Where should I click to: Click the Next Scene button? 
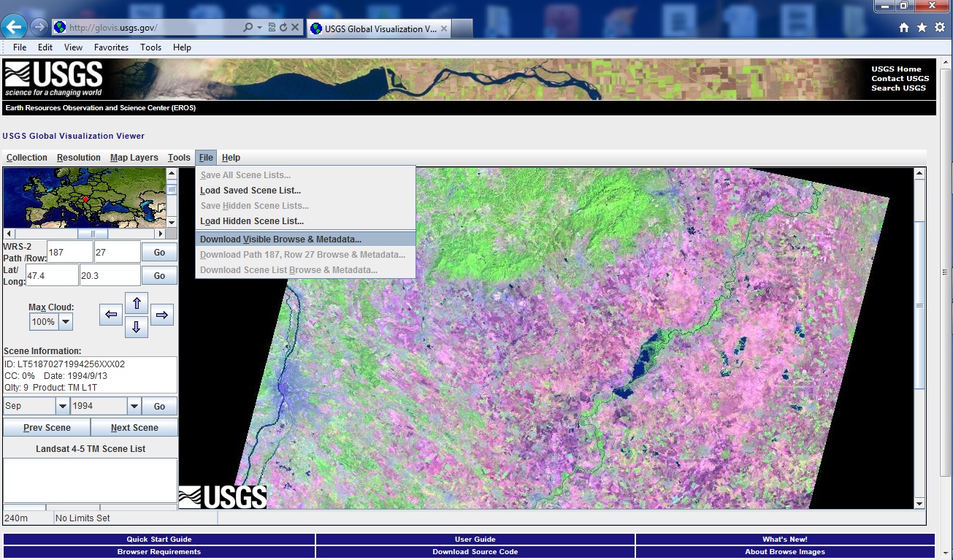tap(134, 427)
